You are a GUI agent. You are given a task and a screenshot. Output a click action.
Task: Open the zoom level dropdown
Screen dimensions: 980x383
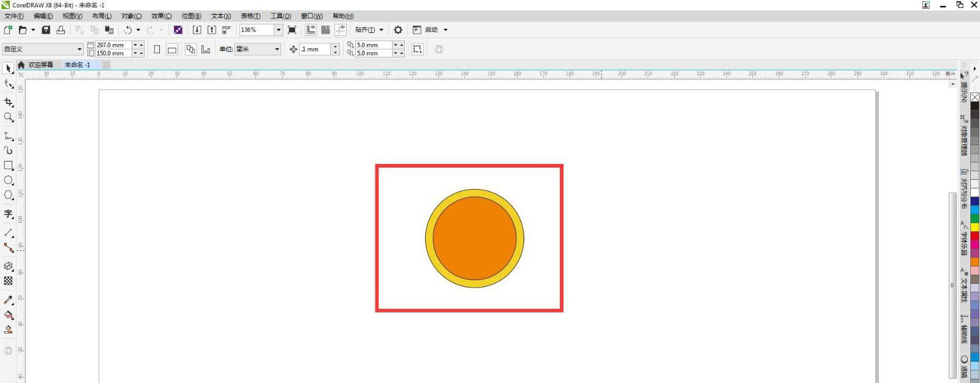[278, 30]
